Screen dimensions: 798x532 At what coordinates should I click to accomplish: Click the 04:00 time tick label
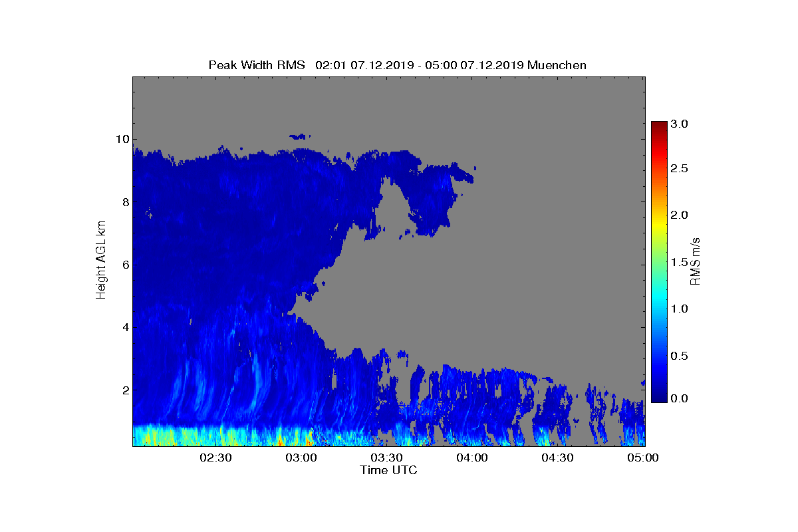pyautogui.click(x=472, y=458)
